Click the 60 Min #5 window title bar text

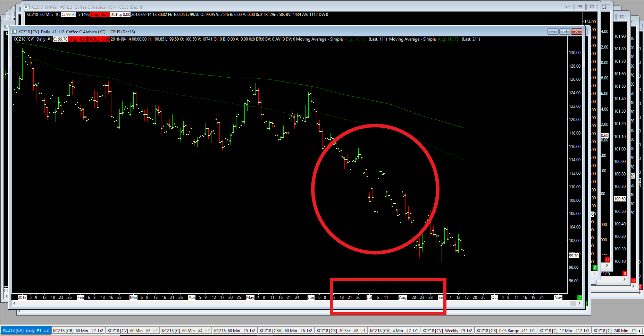pos(87,7)
